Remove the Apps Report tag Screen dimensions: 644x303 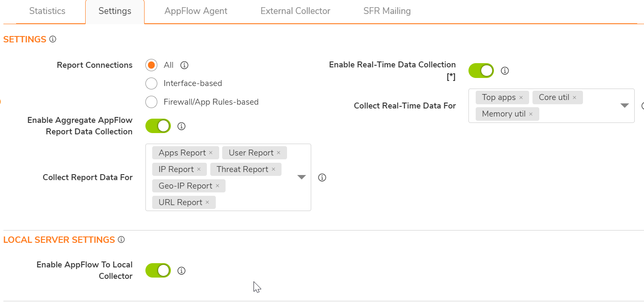pos(211,153)
